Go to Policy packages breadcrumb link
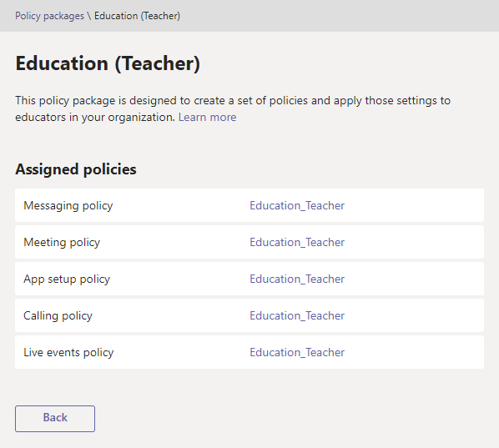This screenshot has height=448, width=499. pos(49,16)
